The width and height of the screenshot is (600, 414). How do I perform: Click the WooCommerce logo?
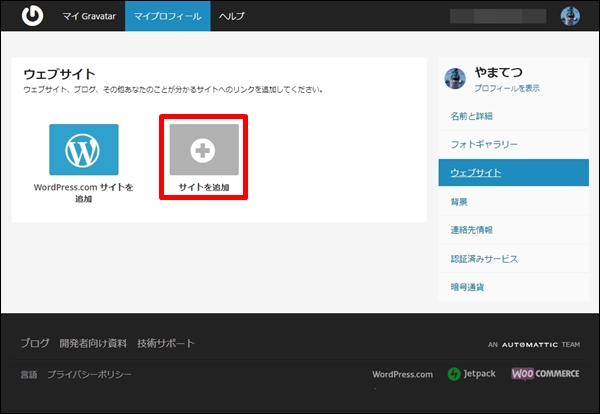point(545,373)
